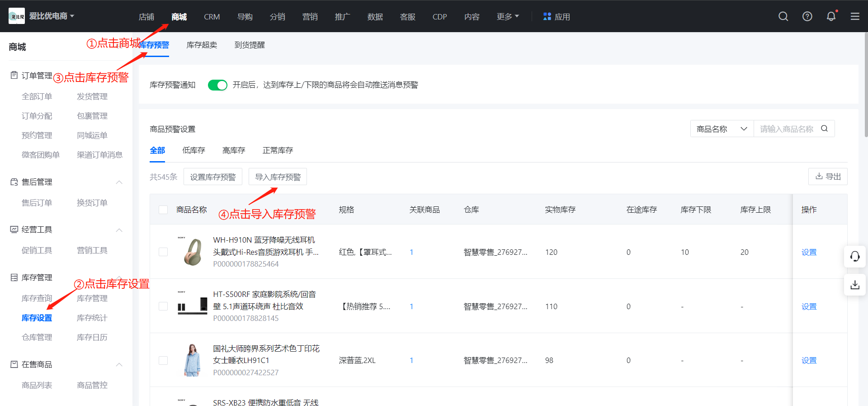Open CDP in top navigation
The height and width of the screenshot is (406, 868).
coord(440,17)
